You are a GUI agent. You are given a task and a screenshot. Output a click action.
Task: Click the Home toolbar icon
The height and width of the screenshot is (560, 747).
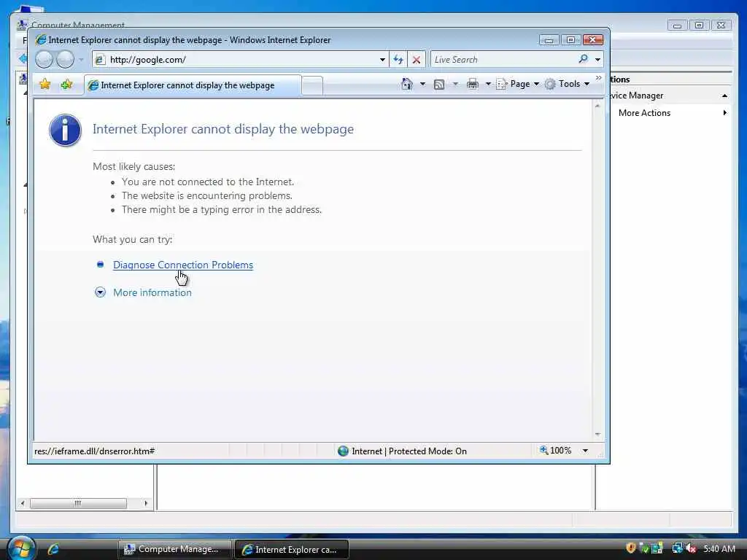(407, 84)
